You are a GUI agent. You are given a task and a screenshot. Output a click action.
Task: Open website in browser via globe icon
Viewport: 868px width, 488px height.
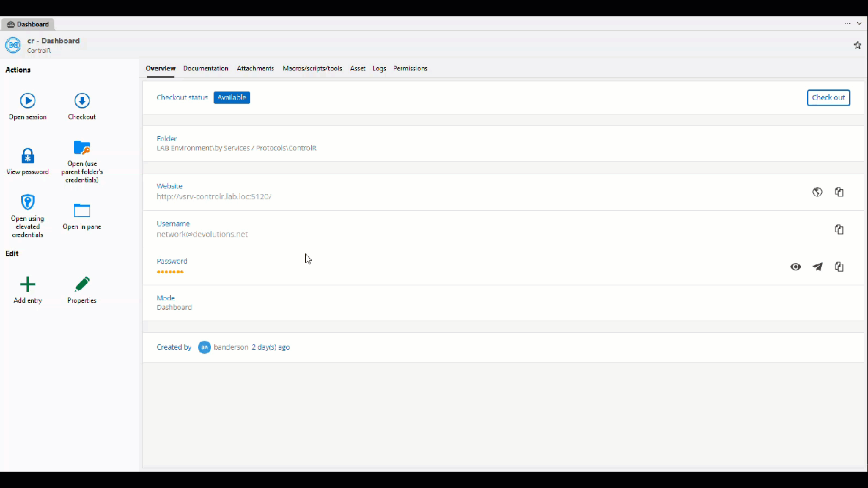[817, 192]
